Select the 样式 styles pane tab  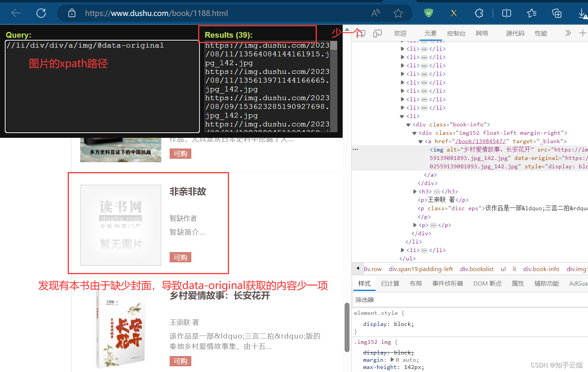tap(364, 284)
